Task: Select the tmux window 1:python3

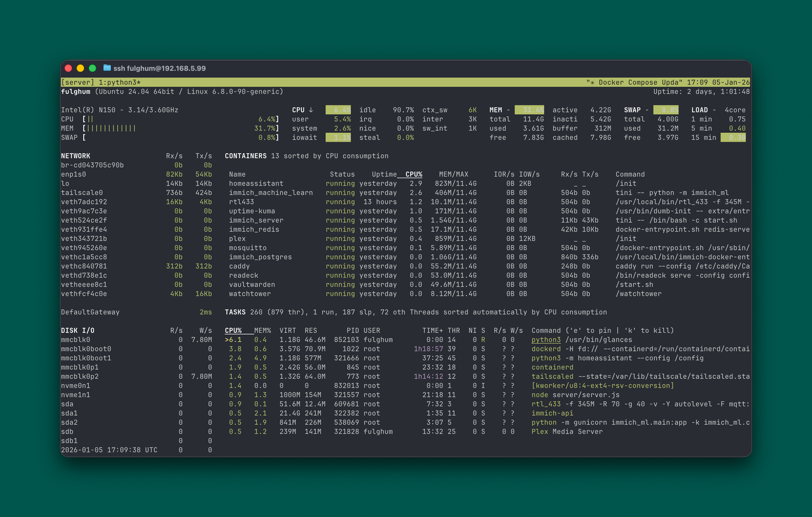Action: (x=123, y=82)
